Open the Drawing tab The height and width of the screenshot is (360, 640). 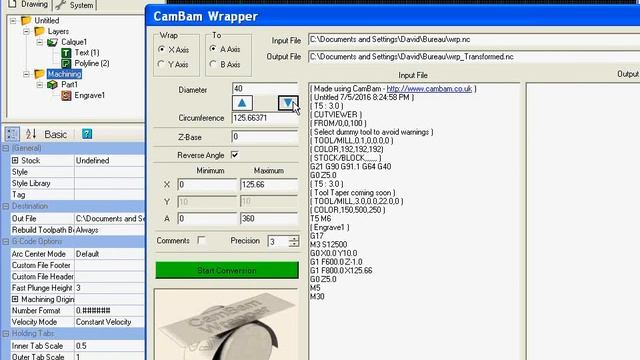point(28,4)
